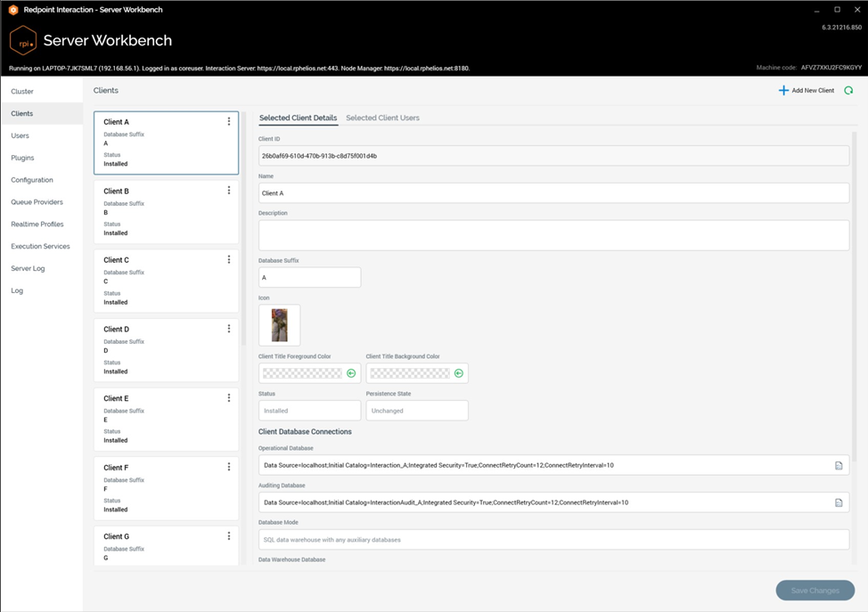Click the Add New Client plus icon
Viewport: 868px width, 612px height.
pos(783,91)
